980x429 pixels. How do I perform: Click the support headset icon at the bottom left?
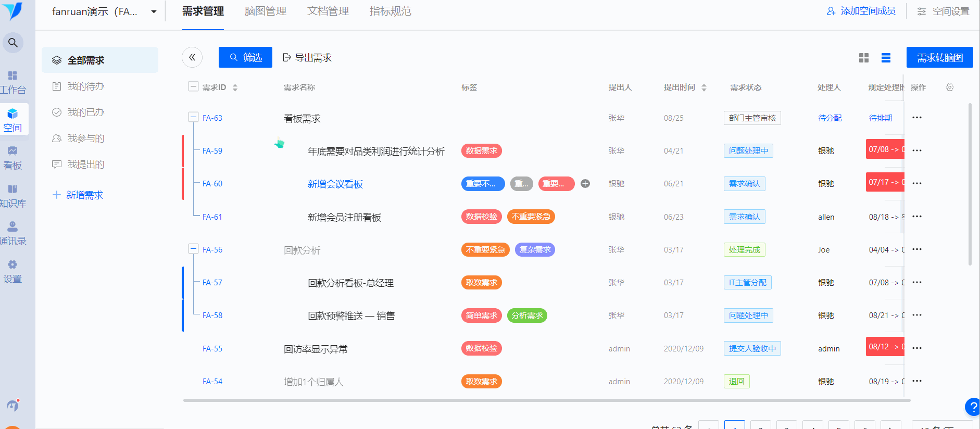pyautogui.click(x=13, y=405)
